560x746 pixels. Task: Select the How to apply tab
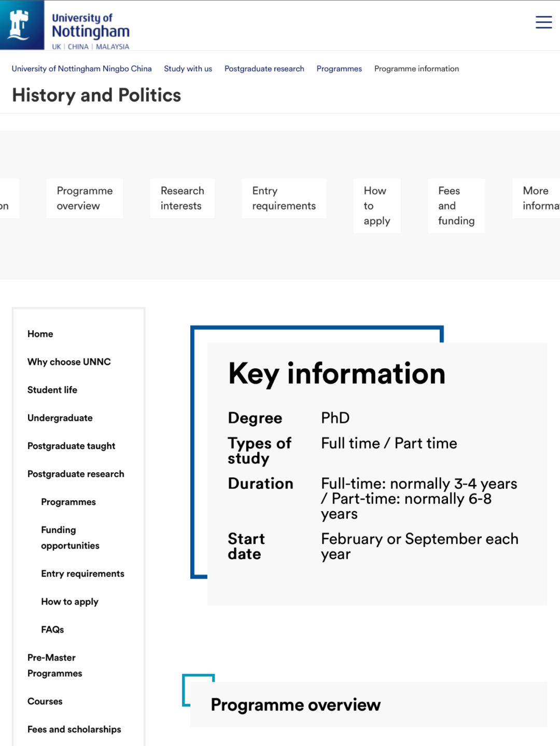pos(377,206)
